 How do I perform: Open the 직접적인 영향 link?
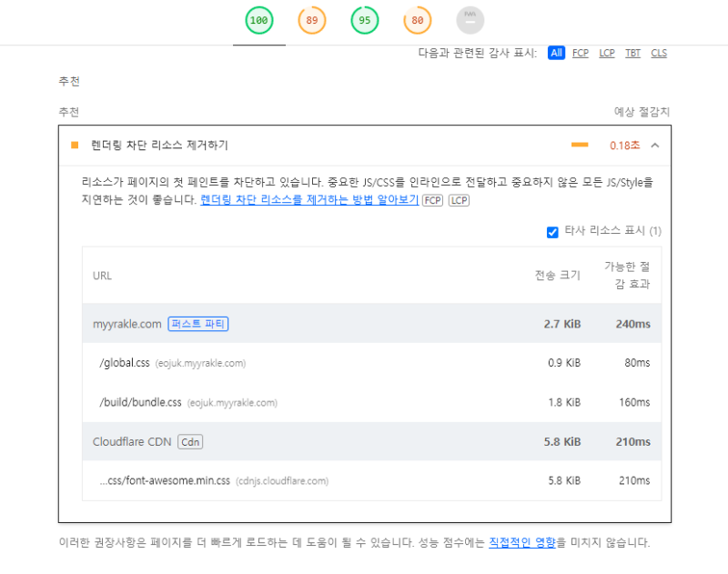tap(522, 543)
